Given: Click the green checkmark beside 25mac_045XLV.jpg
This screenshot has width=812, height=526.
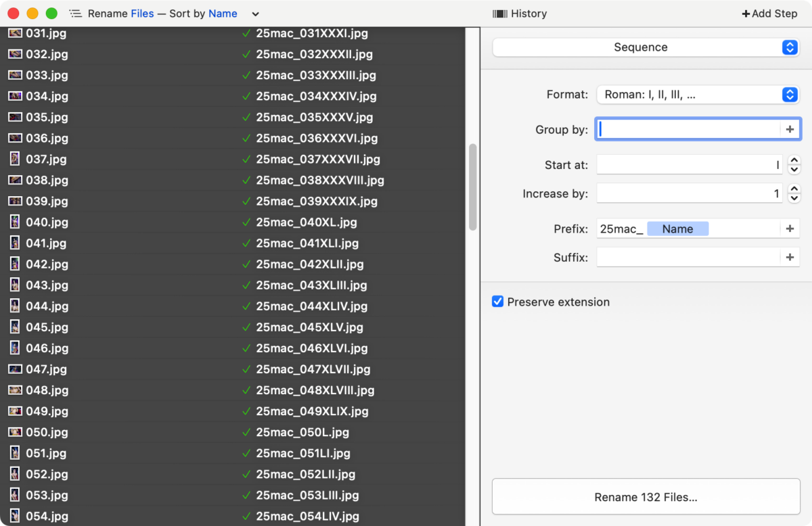Looking at the screenshot, I should point(246,327).
